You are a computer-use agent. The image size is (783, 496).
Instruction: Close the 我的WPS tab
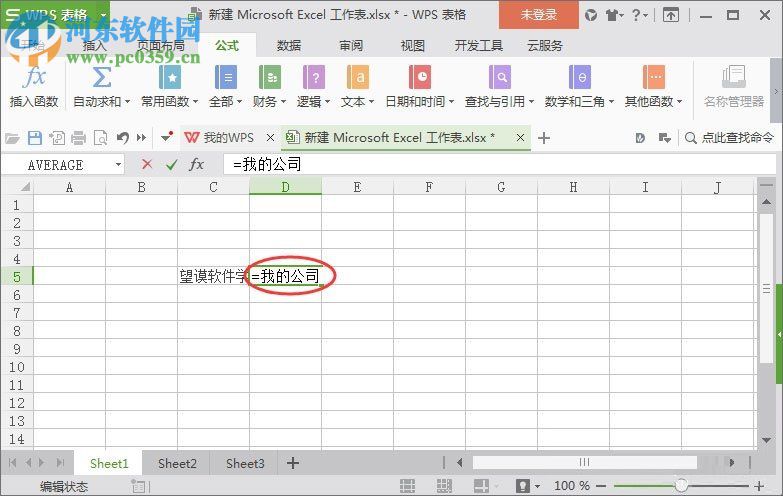(x=270, y=137)
